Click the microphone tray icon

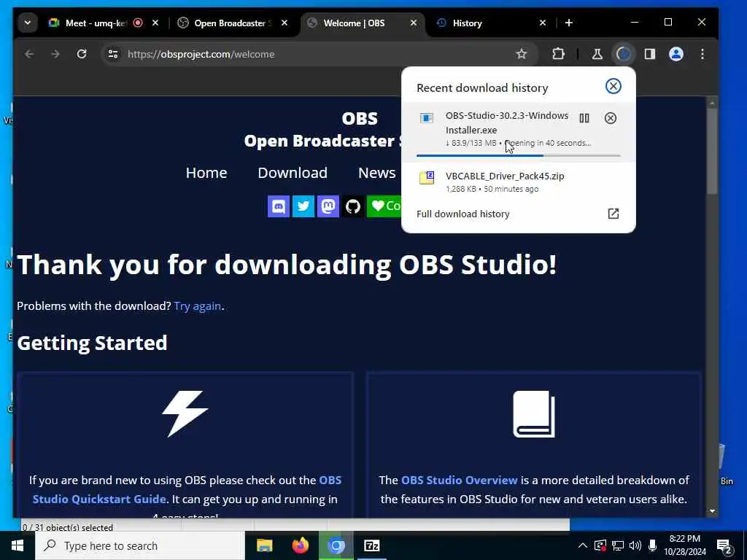pyautogui.click(x=653, y=545)
